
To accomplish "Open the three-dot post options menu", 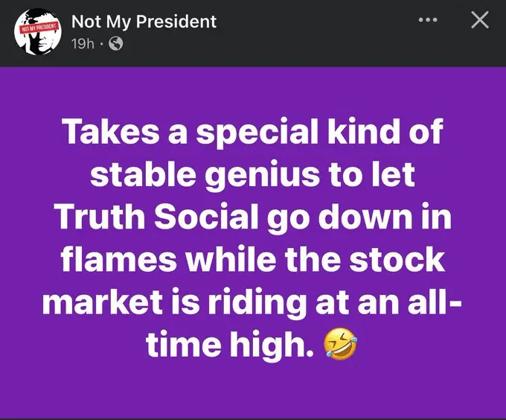I will pos(426,20).
